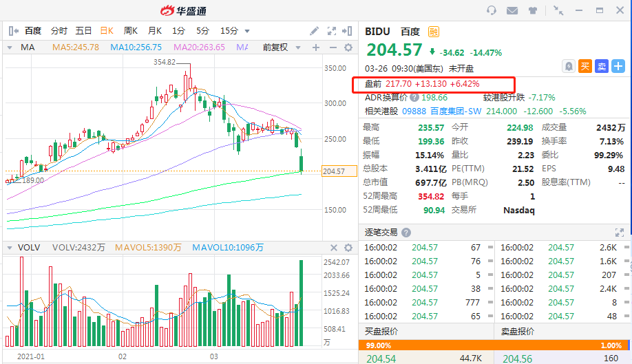Click the 354.82 high price annotation
This screenshot has height=364, width=632.
point(165,62)
